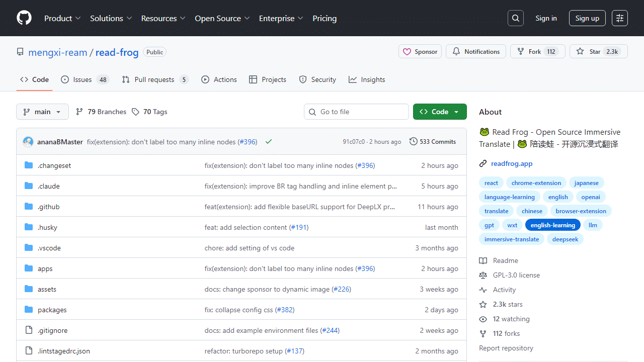Open the read-frog repository name link

(117, 52)
